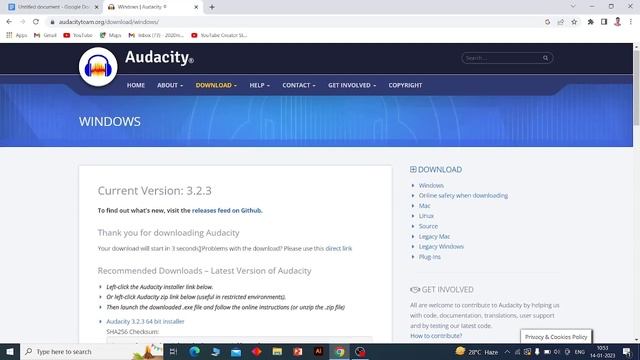Click the Chrome icon on the taskbar
This screenshot has width=640, height=360.
340,351
